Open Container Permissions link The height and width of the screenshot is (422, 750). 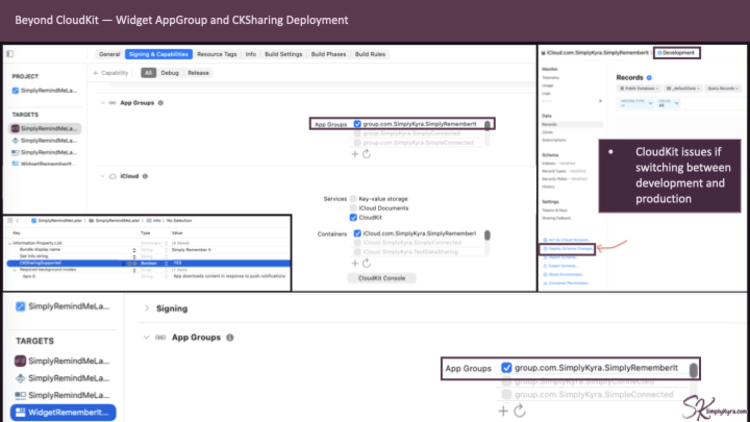point(566,283)
